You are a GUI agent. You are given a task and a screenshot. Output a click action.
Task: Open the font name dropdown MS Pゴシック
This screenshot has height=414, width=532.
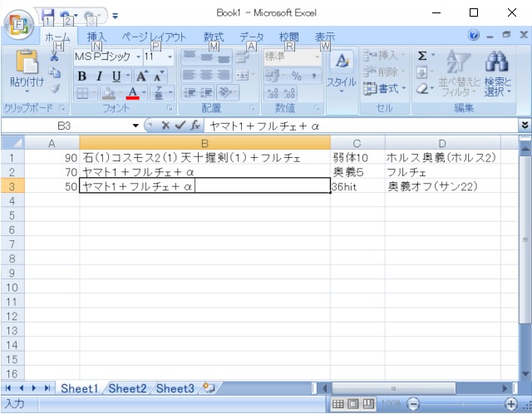tap(137, 57)
